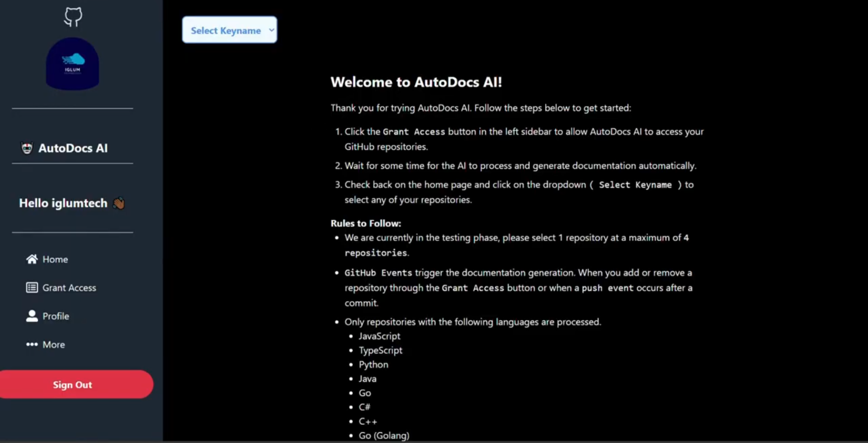Viewport: 868px width, 443px height.
Task: Click the GitHub Events text in rules
Action: point(378,273)
